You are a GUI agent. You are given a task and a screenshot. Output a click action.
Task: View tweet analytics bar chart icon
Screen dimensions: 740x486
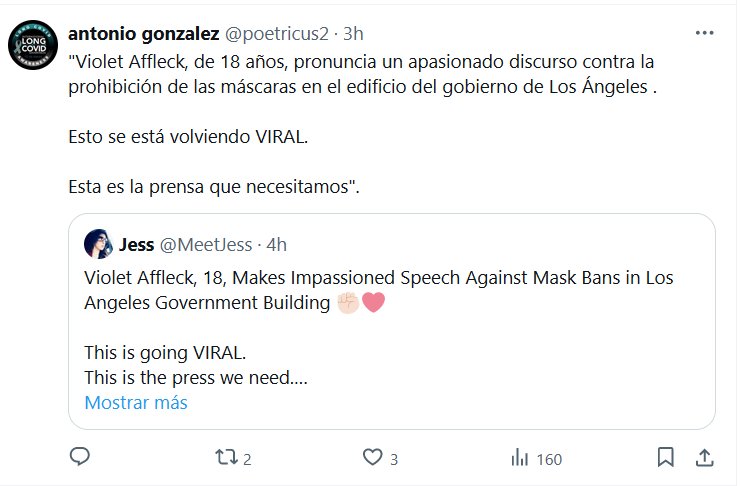click(520, 458)
